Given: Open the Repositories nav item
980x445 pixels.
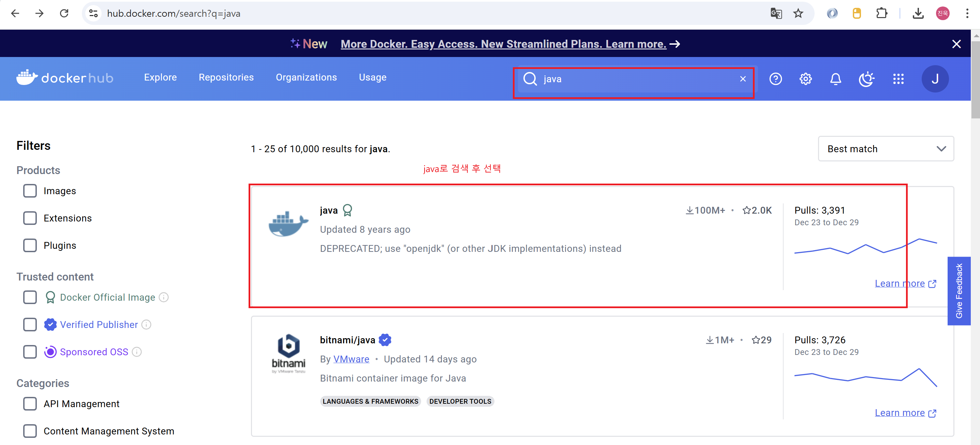Looking at the screenshot, I should 226,77.
